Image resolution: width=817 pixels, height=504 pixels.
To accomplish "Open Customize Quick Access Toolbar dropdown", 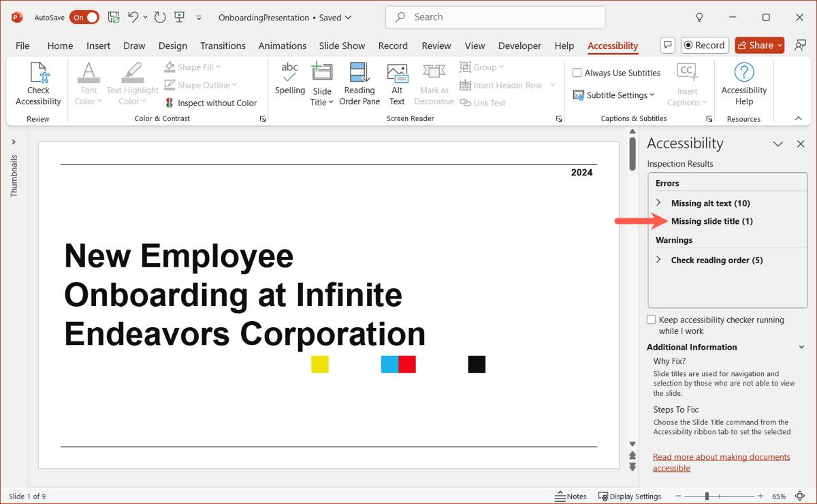I will click(199, 17).
